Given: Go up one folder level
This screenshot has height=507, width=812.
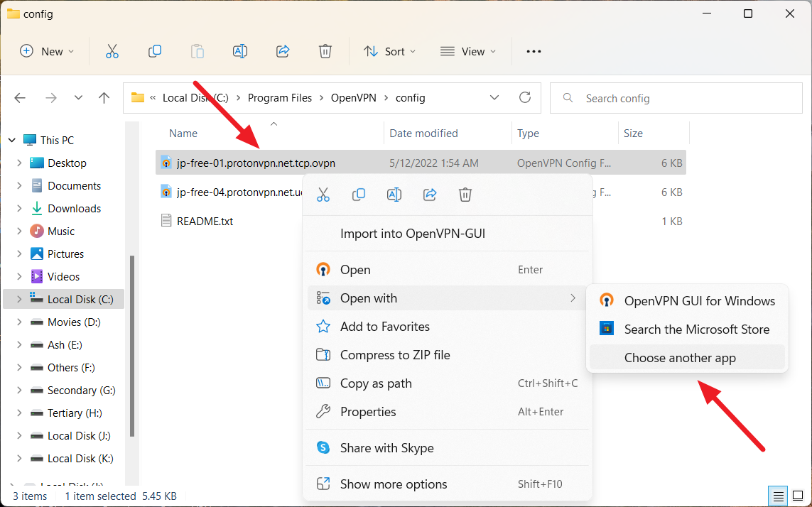Looking at the screenshot, I should (104, 98).
